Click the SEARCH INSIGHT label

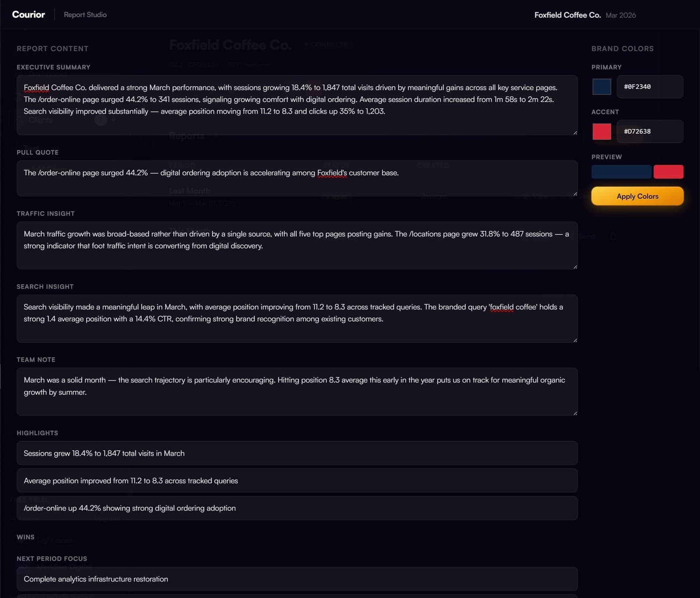[45, 287]
